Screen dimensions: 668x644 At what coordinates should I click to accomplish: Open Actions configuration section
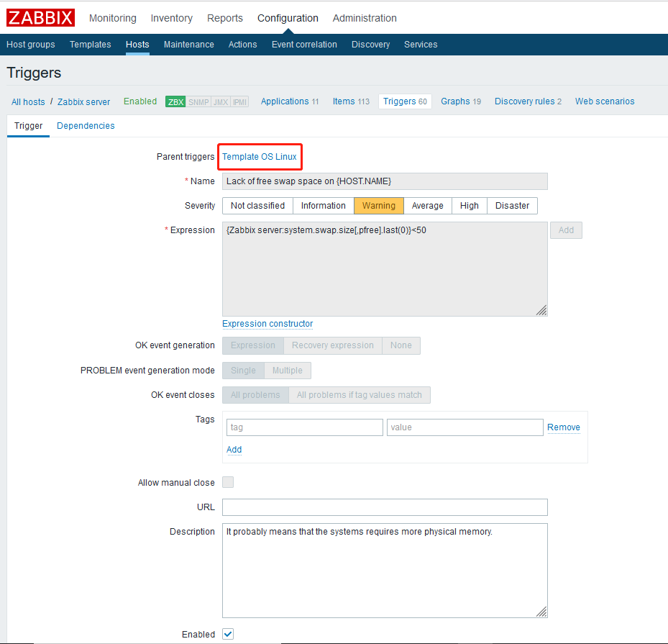pos(243,45)
